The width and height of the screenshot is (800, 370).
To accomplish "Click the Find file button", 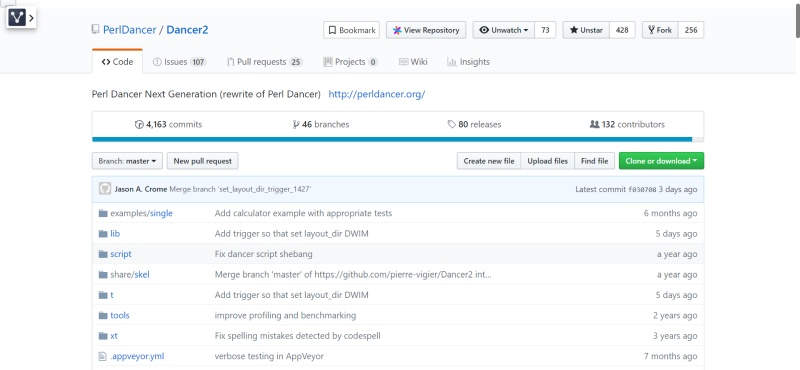I will [x=594, y=161].
